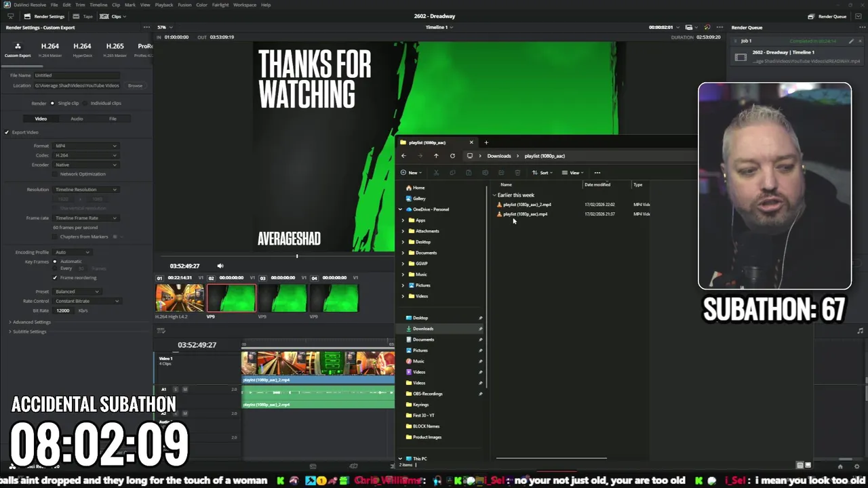
Task: Open the viewer zoom percentage dropdown
Action: point(163,27)
